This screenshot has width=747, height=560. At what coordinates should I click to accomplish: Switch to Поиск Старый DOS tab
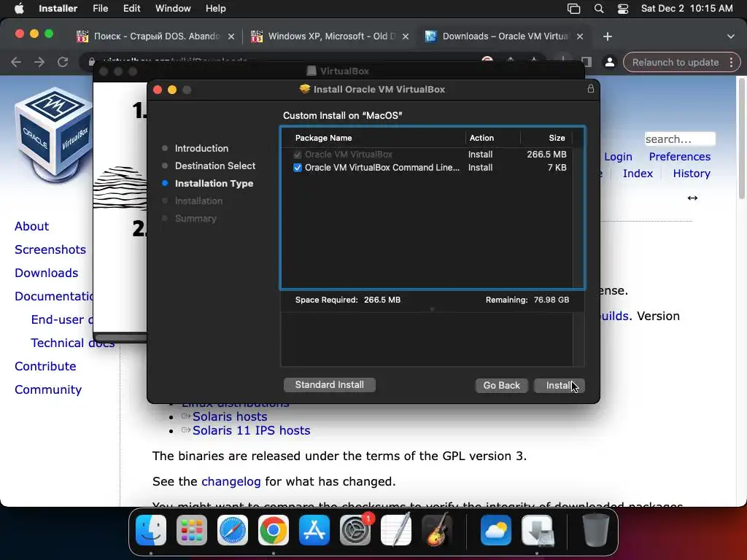pos(155,36)
